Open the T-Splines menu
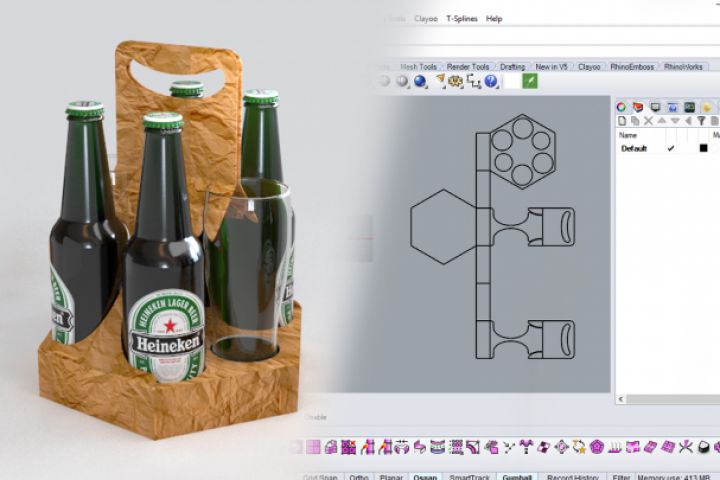 coord(461,19)
